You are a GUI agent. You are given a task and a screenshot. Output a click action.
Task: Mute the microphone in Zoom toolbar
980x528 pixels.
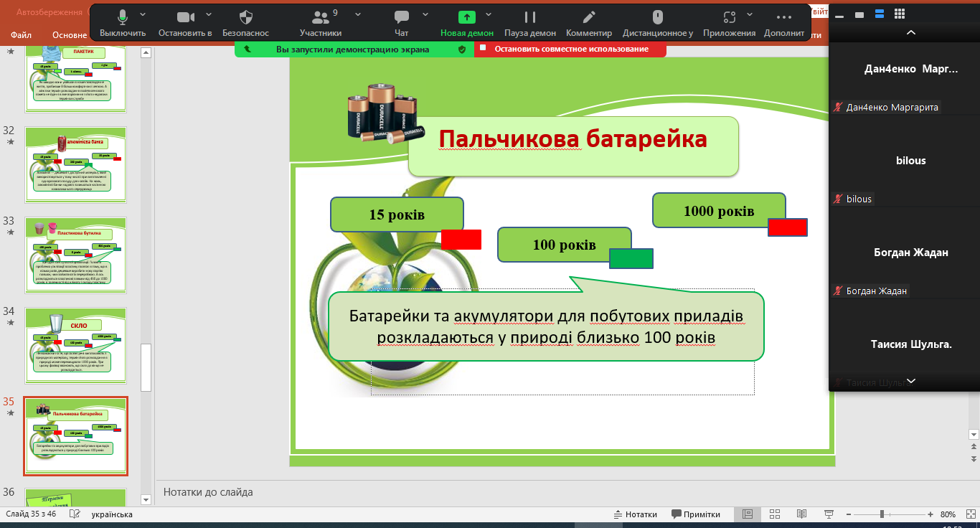(x=123, y=17)
